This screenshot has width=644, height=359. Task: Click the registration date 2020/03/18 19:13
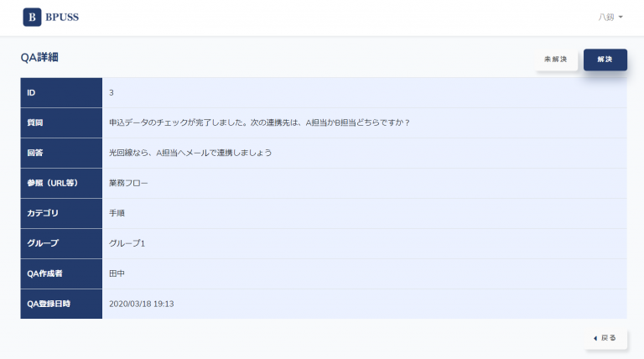point(147,304)
